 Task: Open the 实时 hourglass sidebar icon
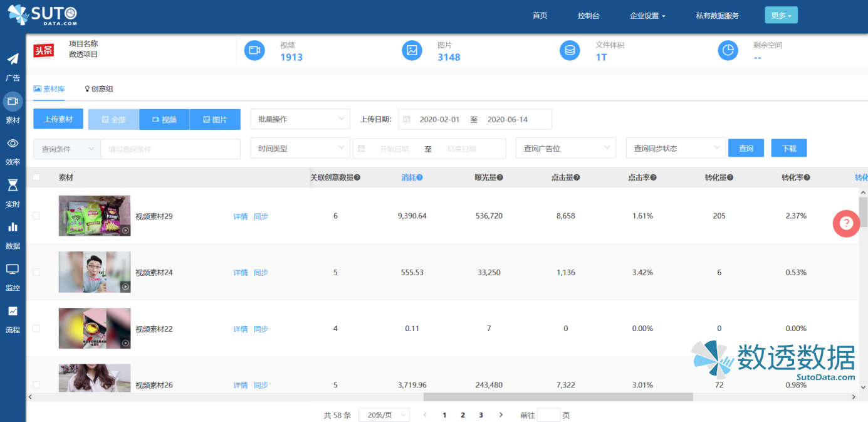point(13,185)
